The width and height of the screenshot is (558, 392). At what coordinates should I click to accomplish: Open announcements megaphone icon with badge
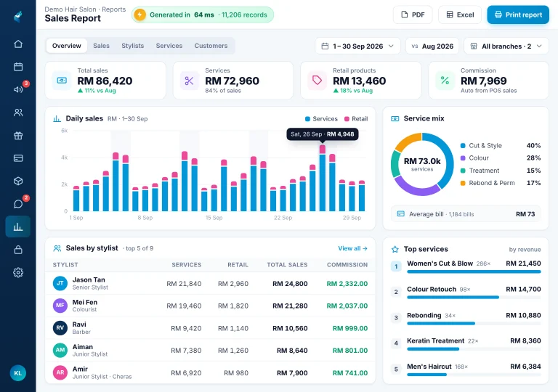18,89
